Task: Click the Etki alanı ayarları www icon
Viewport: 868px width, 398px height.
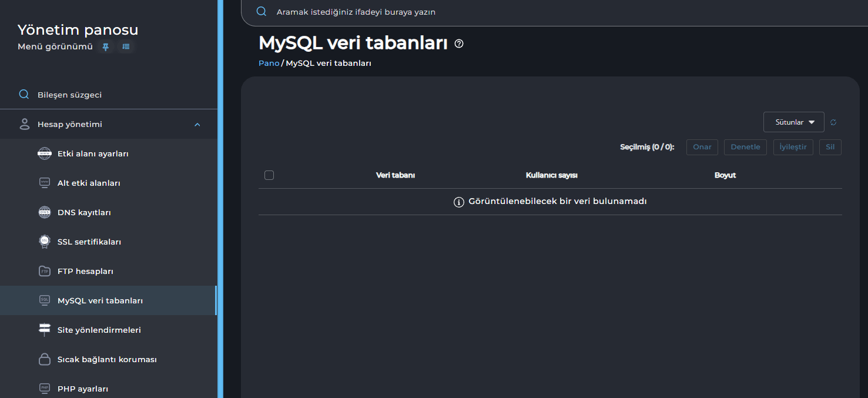Action: (45, 153)
